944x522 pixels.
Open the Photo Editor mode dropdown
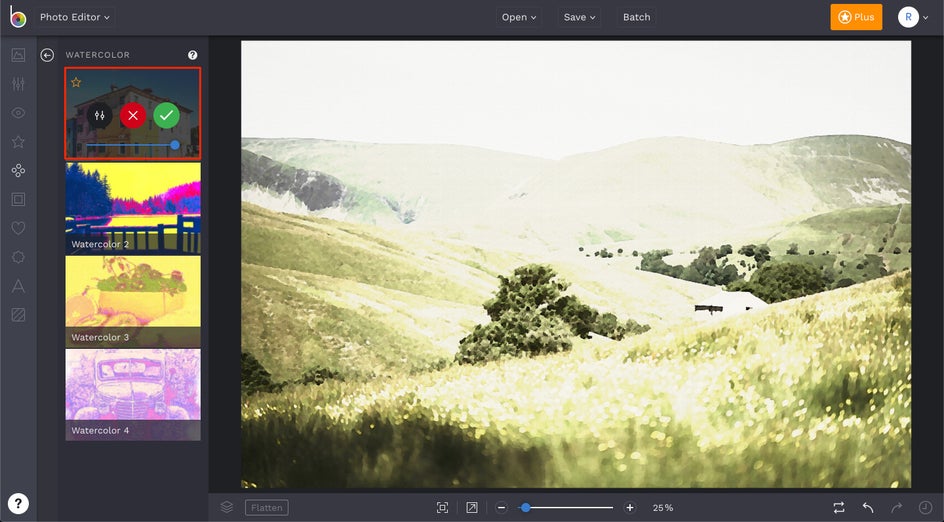pyautogui.click(x=75, y=17)
